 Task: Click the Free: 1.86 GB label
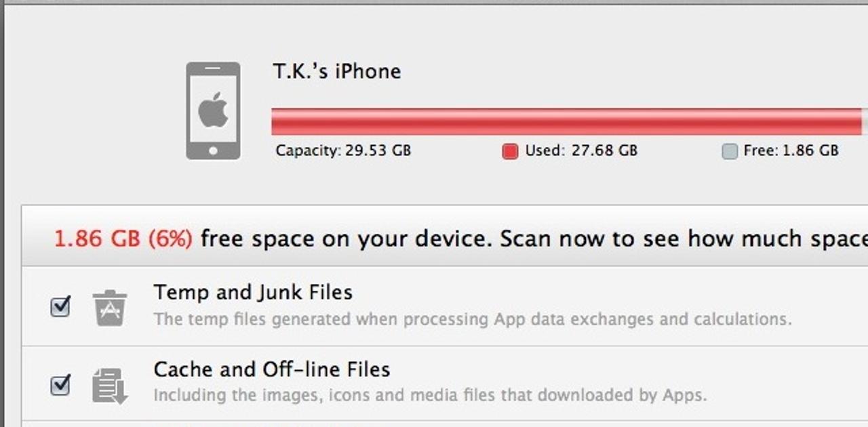(791, 150)
